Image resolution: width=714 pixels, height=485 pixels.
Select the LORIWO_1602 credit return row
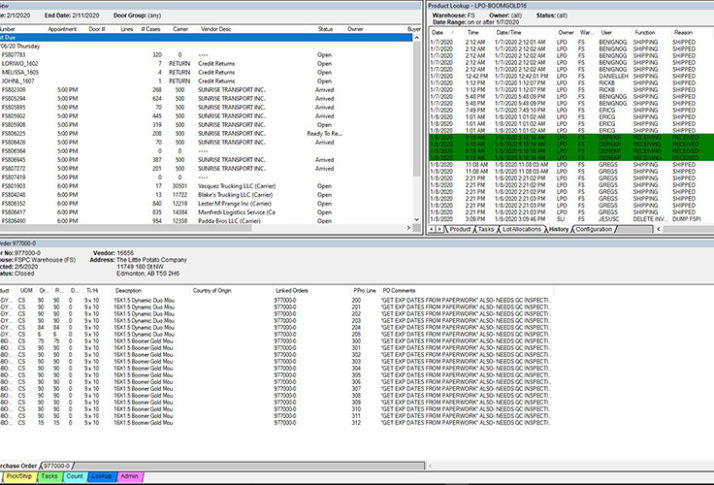(x=206, y=64)
